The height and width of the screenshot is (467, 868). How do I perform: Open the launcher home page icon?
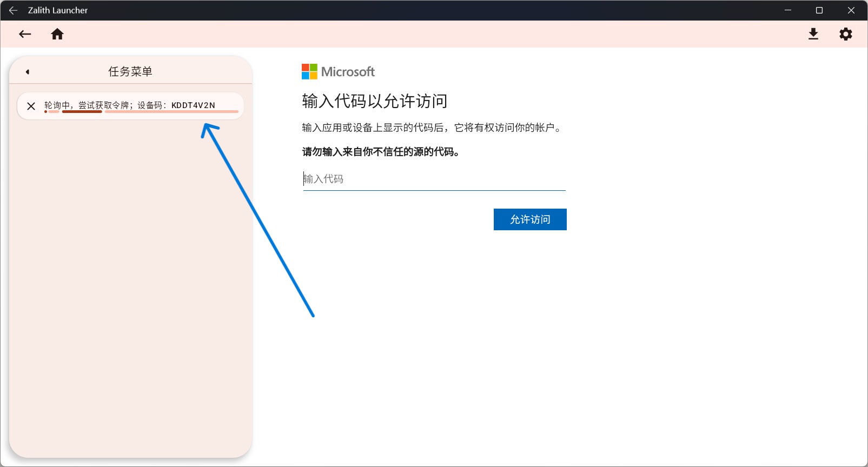click(57, 34)
